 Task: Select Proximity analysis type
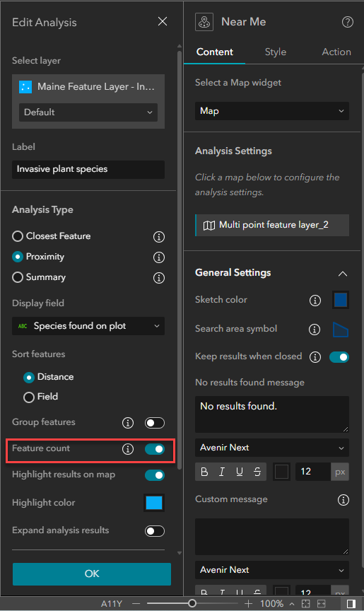[x=18, y=257]
